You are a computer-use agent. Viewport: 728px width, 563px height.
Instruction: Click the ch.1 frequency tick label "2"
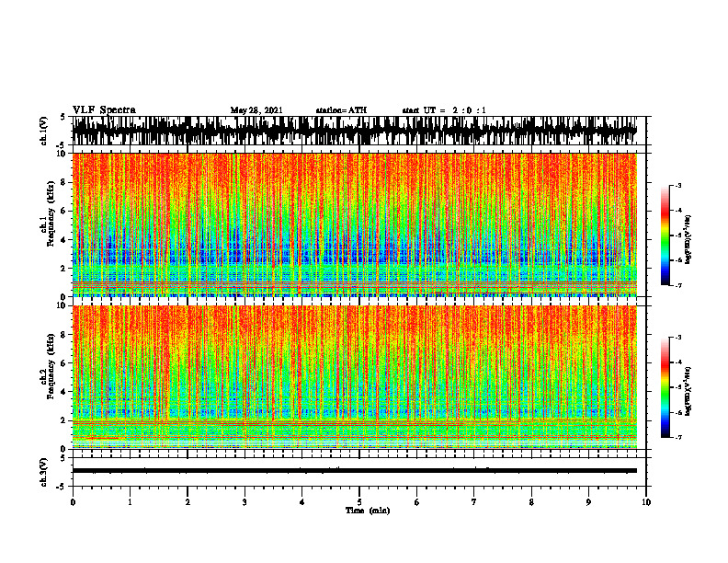[x=63, y=268]
